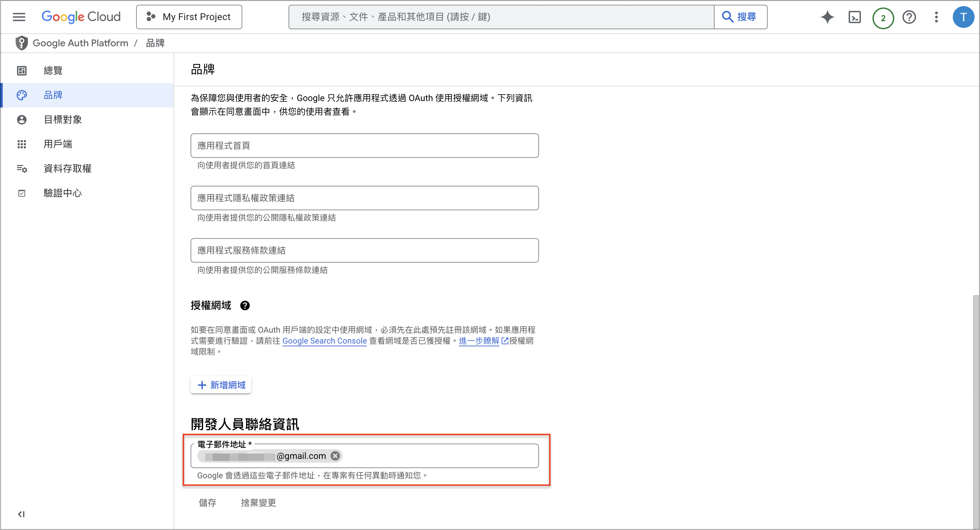Viewport: 980px width, 530px height.
Task: Click the plus icon in 新增網域
Action: coord(202,385)
